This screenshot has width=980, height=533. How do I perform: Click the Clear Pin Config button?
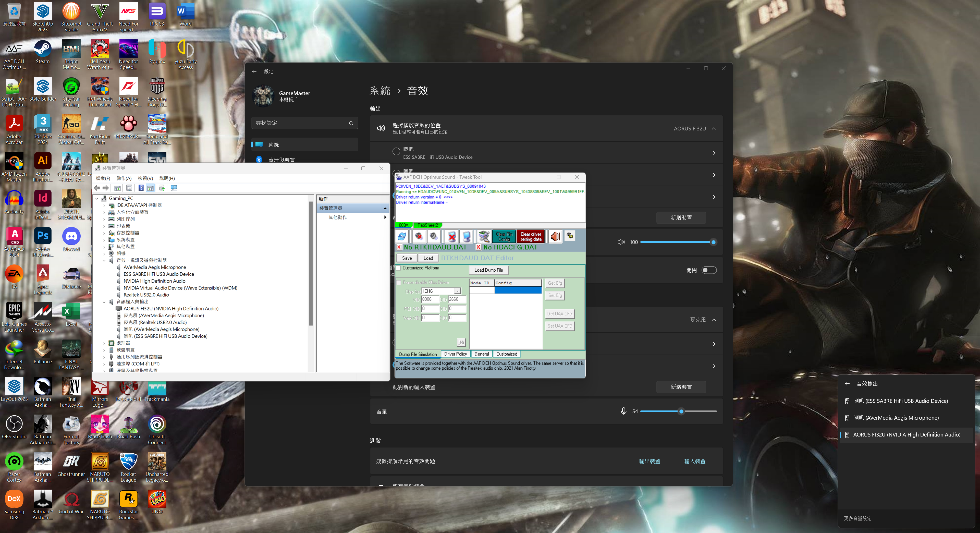tap(504, 237)
